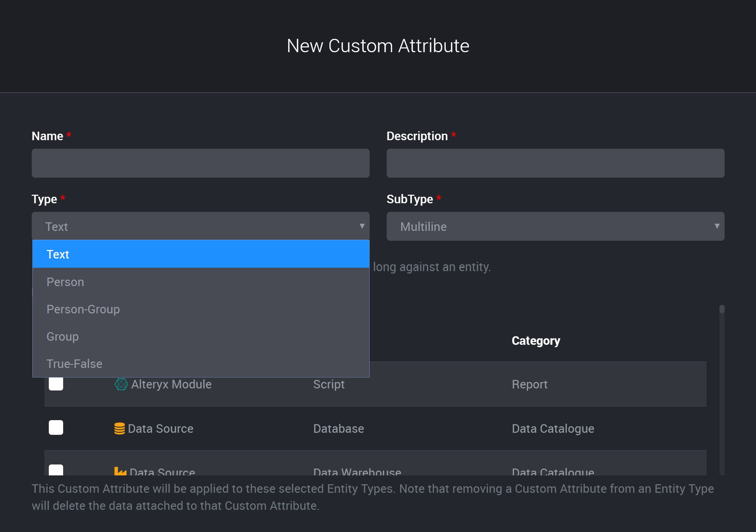Image resolution: width=756 pixels, height=532 pixels.
Task: Click the Script category label
Action: coord(329,384)
